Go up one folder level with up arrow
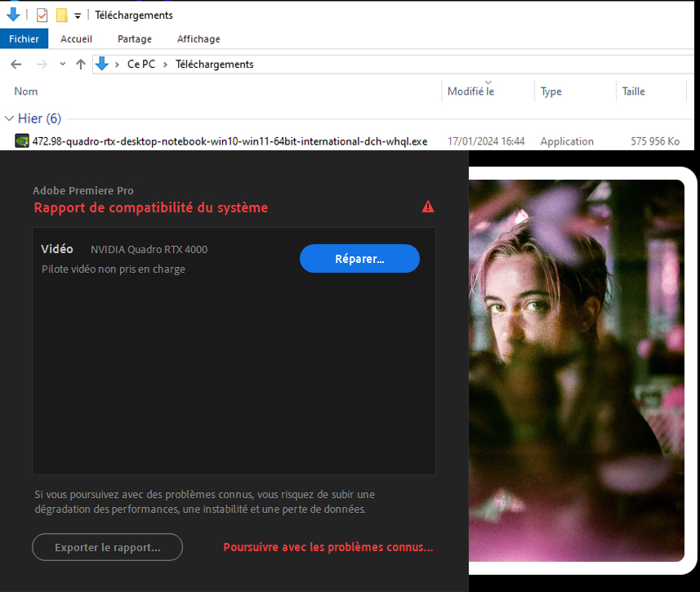Screen dimensions: 700x592 81,65
